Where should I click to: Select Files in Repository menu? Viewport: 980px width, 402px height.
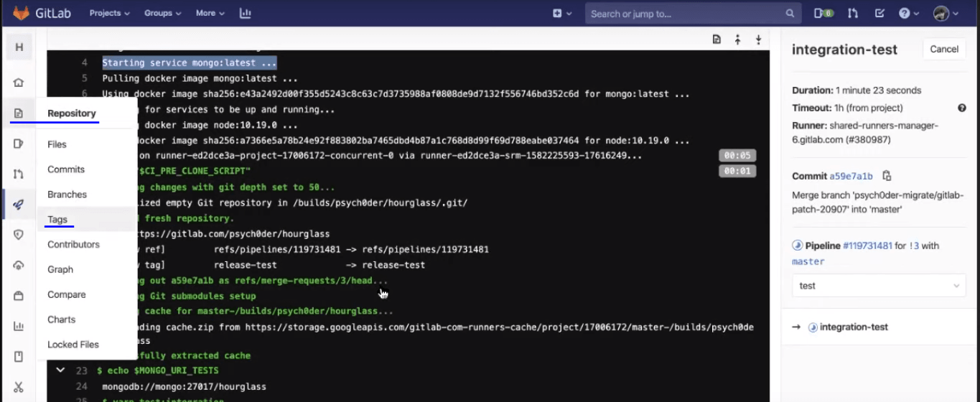point(57,144)
